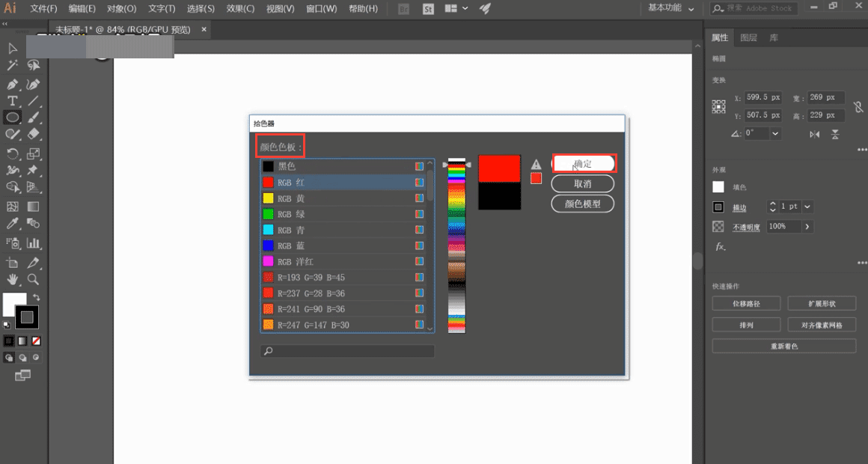Switch to the 图层 panel tab
The image size is (868, 464).
point(748,37)
